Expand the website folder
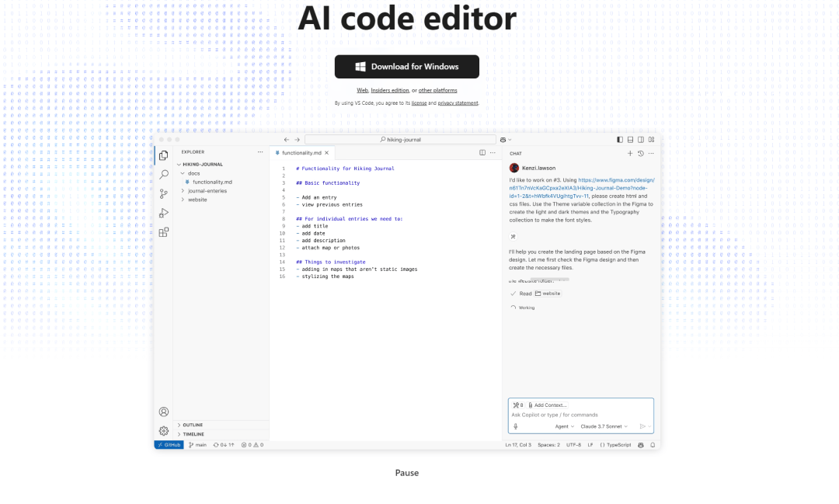 pyautogui.click(x=199, y=200)
